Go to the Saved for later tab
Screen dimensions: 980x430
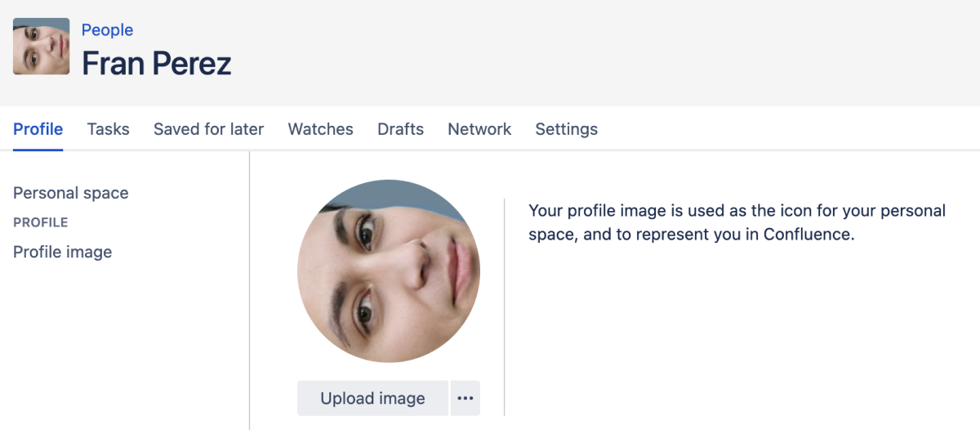point(208,129)
